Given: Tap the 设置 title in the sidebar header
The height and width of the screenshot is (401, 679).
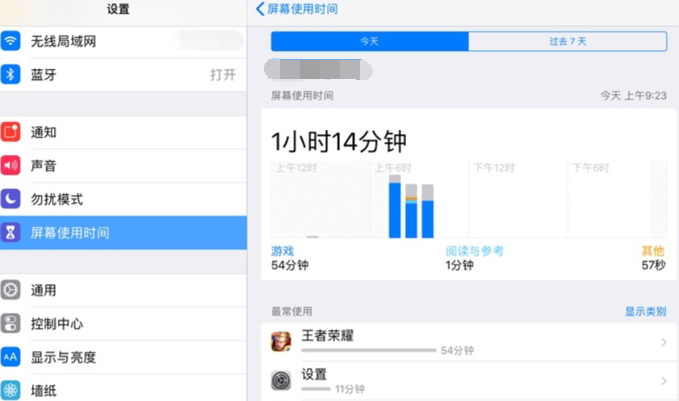Looking at the screenshot, I should (x=118, y=9).
